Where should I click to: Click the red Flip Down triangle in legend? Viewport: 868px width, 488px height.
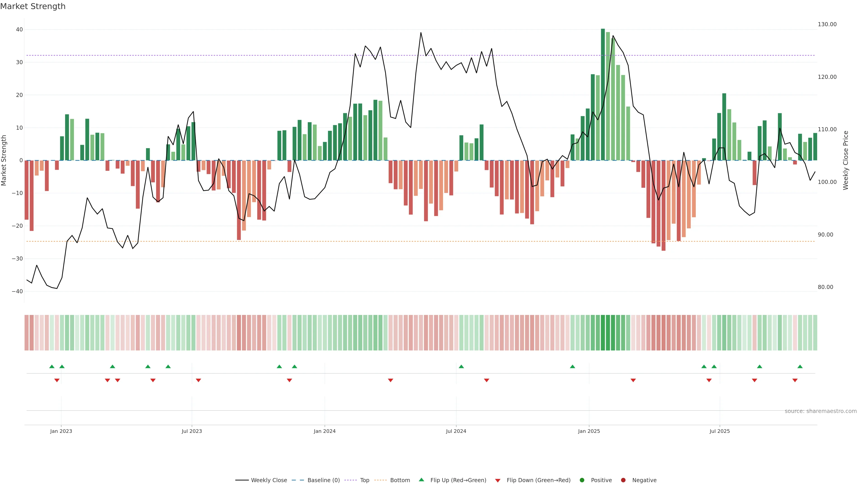pos(498,481)
